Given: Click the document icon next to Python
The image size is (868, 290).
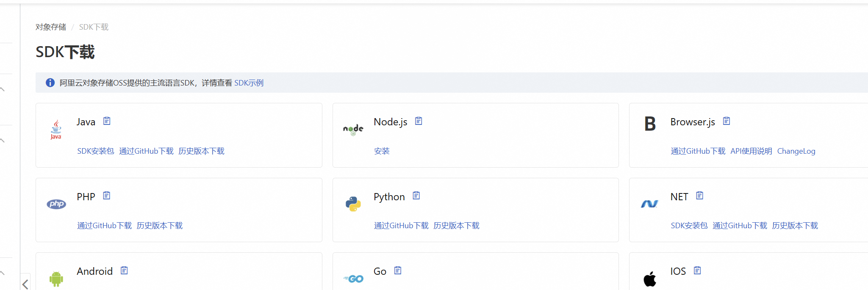Looking at the screenshot, I should click(416, 196).
